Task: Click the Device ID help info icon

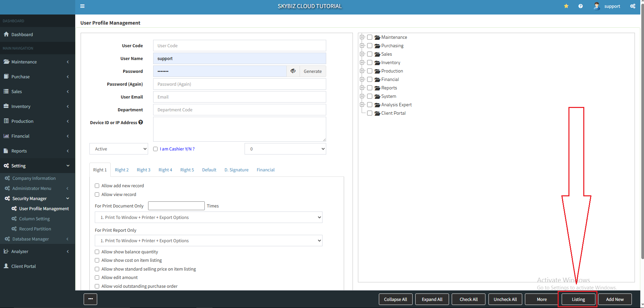Action: pyautogui.click(x=141, y=122)
